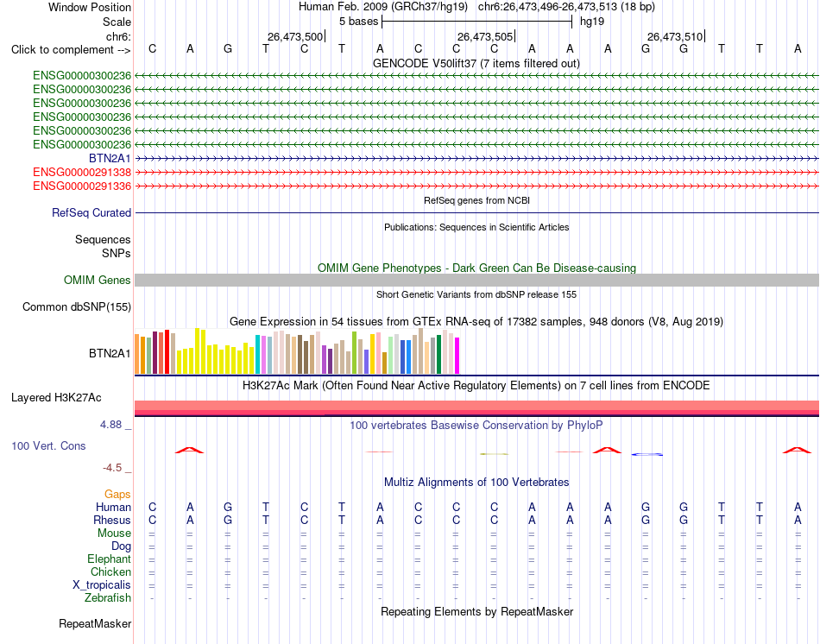Click the 'Window Position' label

[90, 7]
